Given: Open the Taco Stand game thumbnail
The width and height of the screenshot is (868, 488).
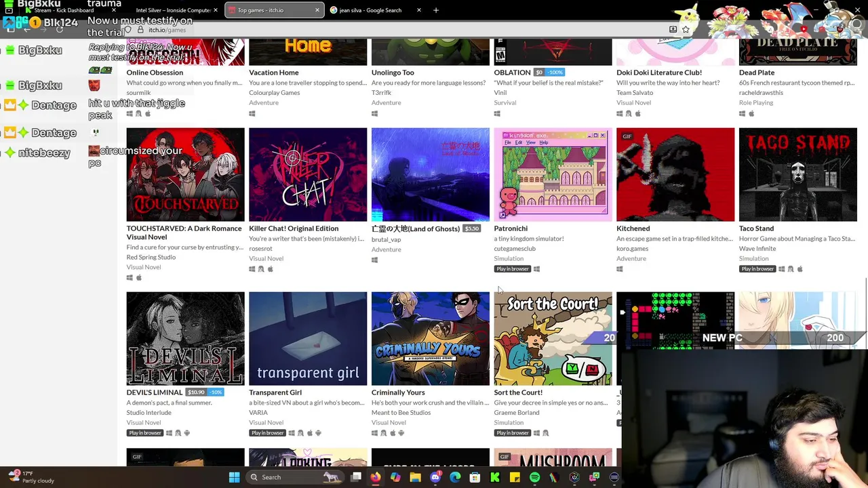Looking at the screenshot, I should [x=798, y=175].
